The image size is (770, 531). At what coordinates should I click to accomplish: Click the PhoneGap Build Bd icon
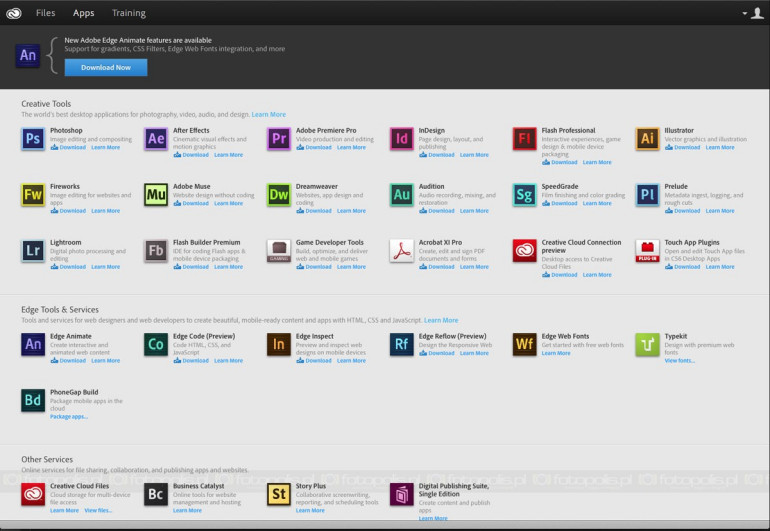(33, 400)
